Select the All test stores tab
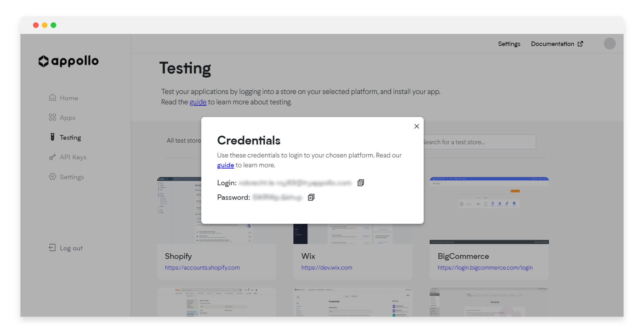The image size is (644, 333). [x=184, y=141]
